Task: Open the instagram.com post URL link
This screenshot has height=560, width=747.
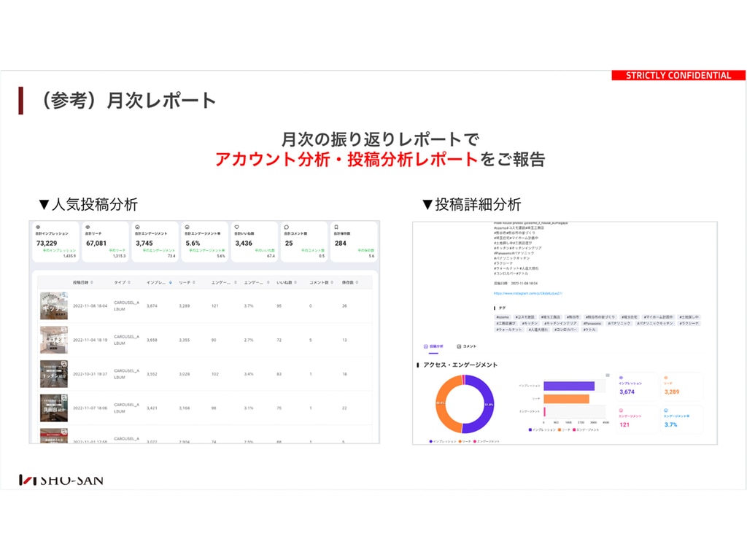Action: [527, 293]
